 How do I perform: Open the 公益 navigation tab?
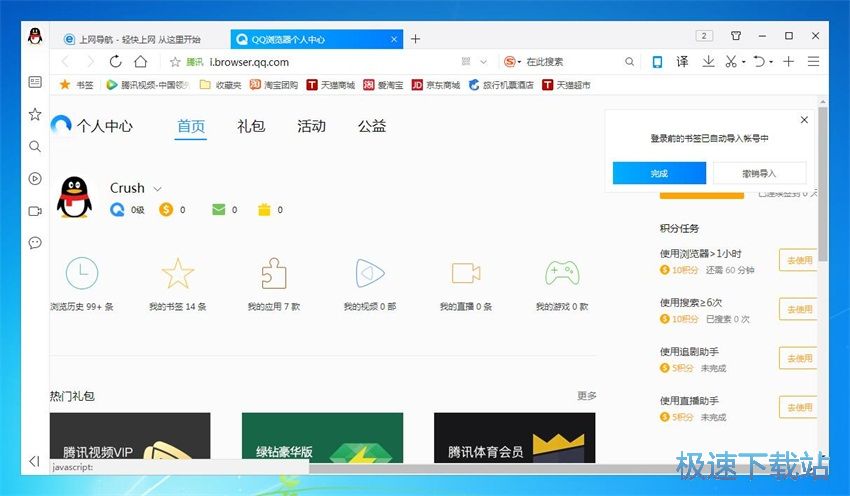pyautogui.click(x=372, y=126)
